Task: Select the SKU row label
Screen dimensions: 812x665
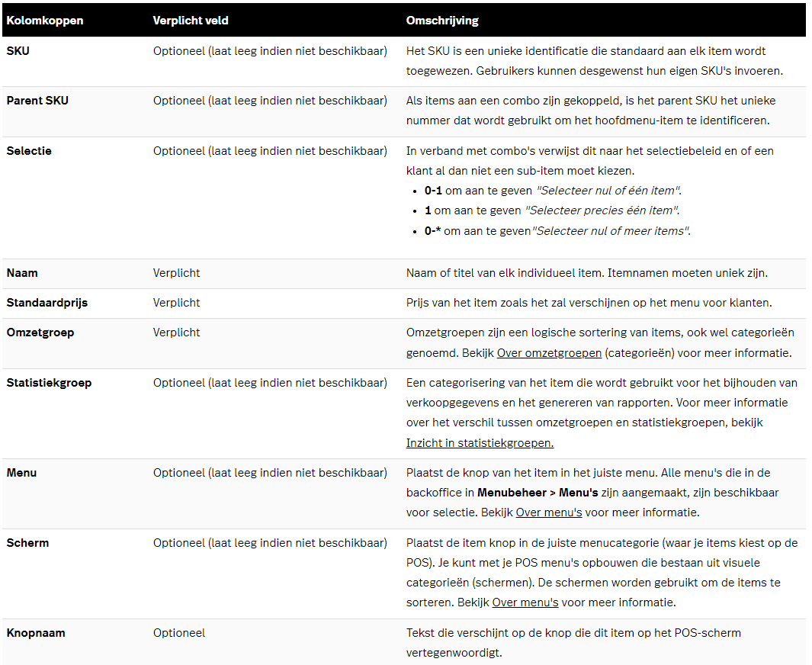Action: (x=18, y=51)
